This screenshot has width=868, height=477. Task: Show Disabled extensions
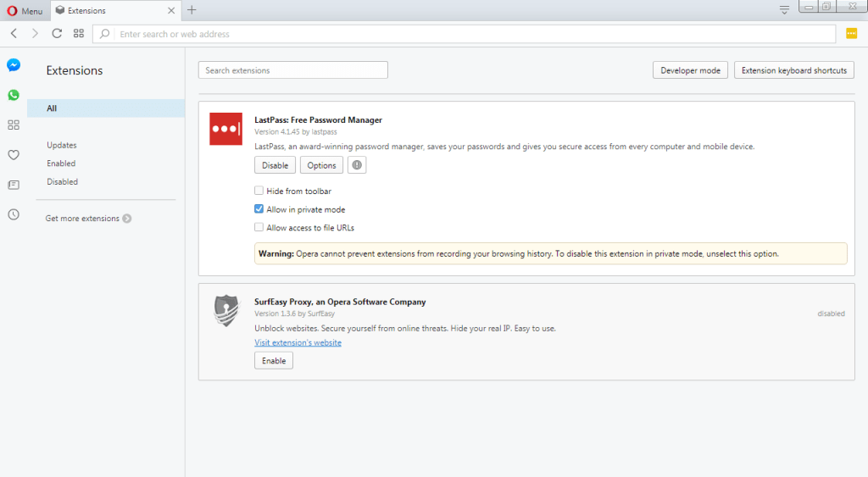coord(62,181)
